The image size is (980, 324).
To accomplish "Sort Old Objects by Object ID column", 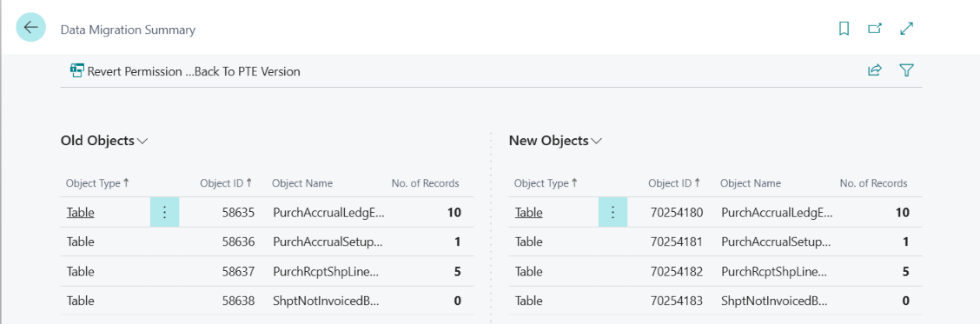I will tap(226, 183).
